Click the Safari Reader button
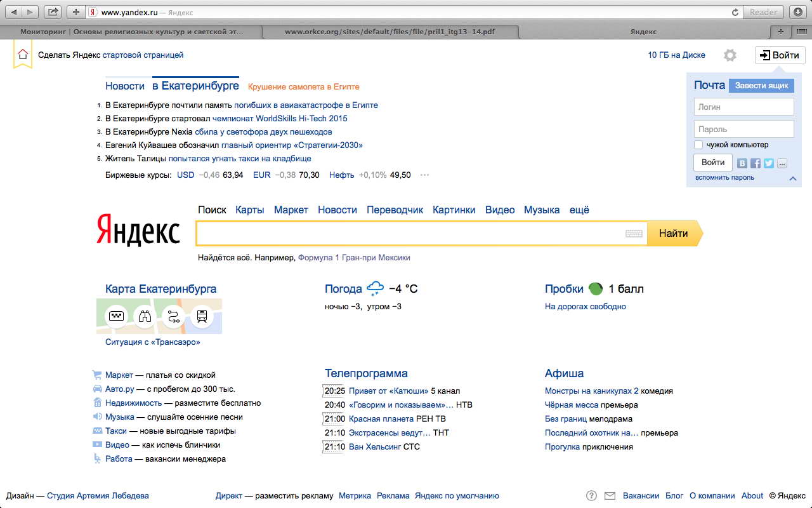Image resolution: width=812 pixels, height=508 pixels. tap(764, 12)
